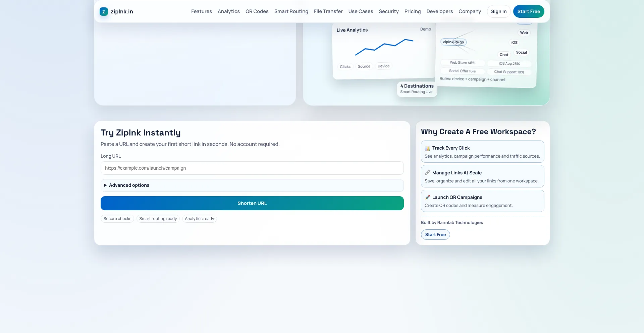Click the ziplnk.in/go node in routing diagram

pos(453,42)
